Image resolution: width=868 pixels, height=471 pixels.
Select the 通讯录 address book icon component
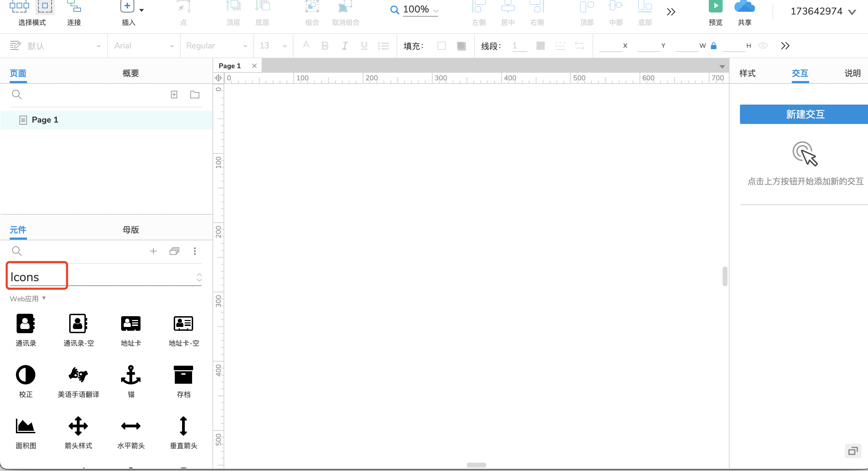click(26, 323)
